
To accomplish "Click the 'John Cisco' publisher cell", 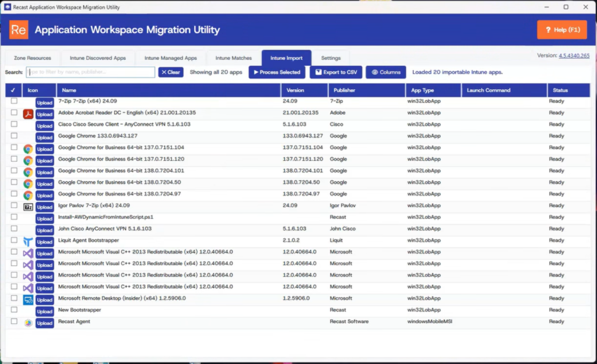I will coord(343,229).
